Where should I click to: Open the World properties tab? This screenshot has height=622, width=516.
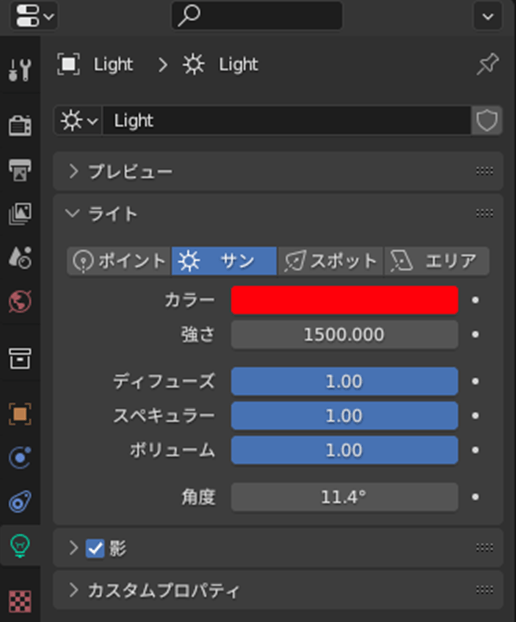[20, 301]
